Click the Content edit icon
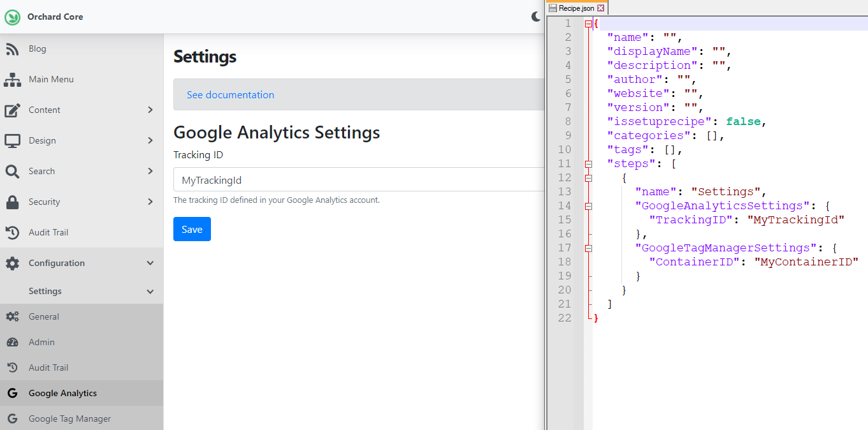868x430 pixels. click(x=12, y=110)
